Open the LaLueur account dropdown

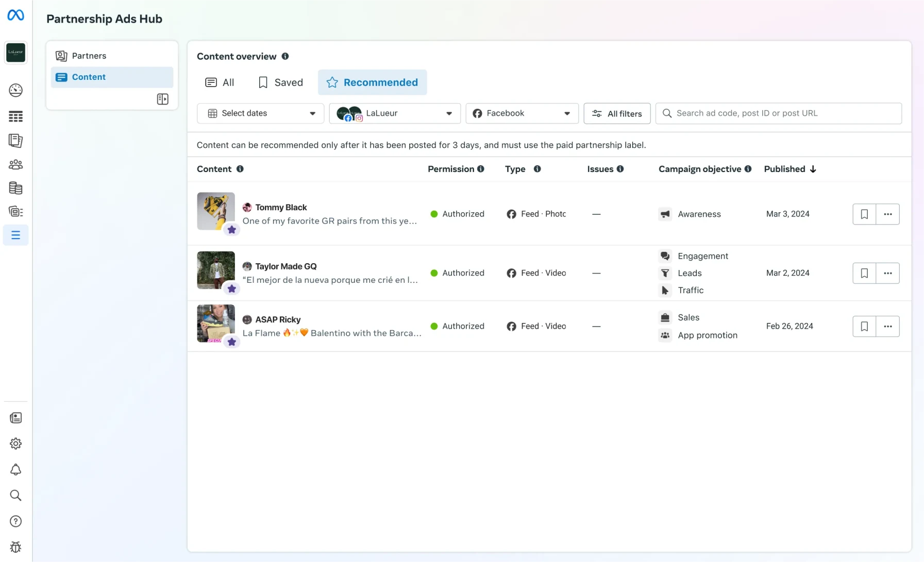[x=395, y=113]
